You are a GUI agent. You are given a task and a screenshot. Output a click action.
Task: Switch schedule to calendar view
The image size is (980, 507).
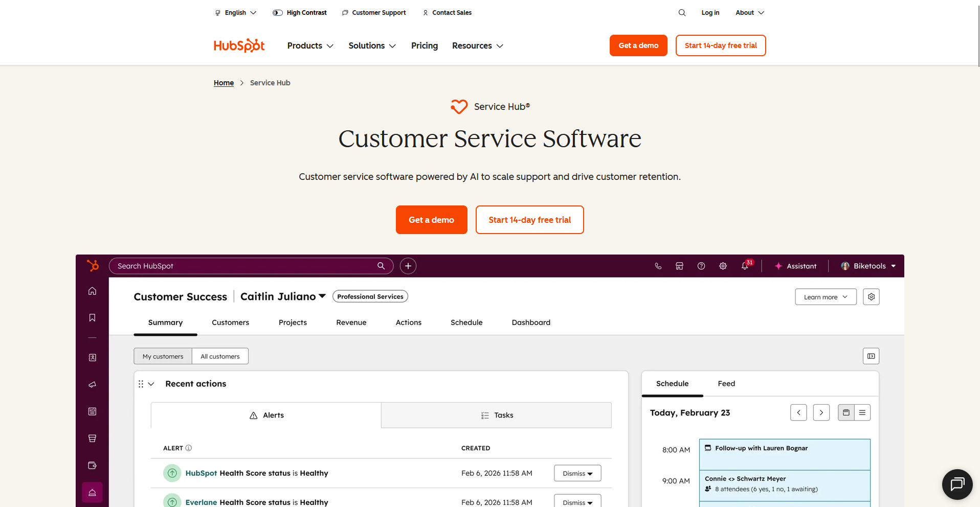(x=846, y=412)
